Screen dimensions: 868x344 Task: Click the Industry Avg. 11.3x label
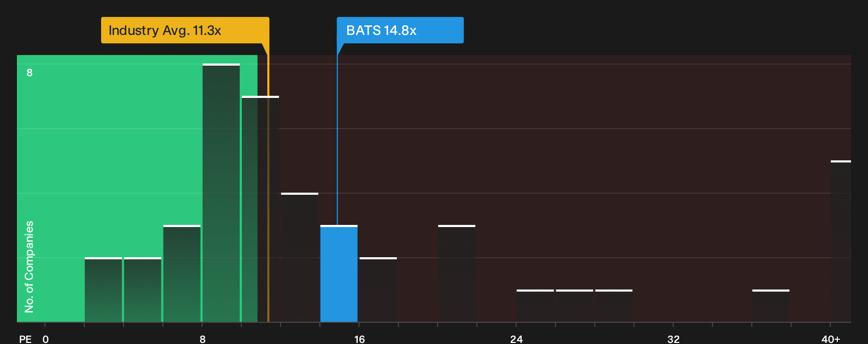(x=185, y=30)
